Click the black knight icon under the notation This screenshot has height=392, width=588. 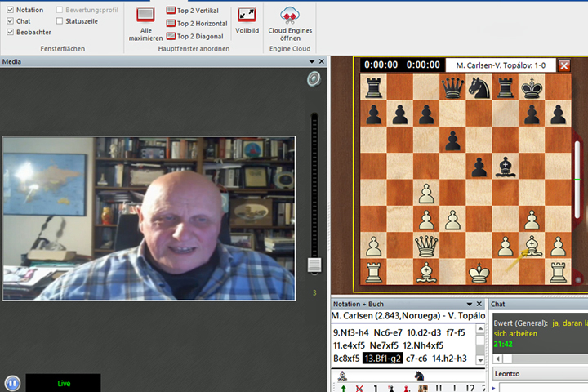pos(419,376)
